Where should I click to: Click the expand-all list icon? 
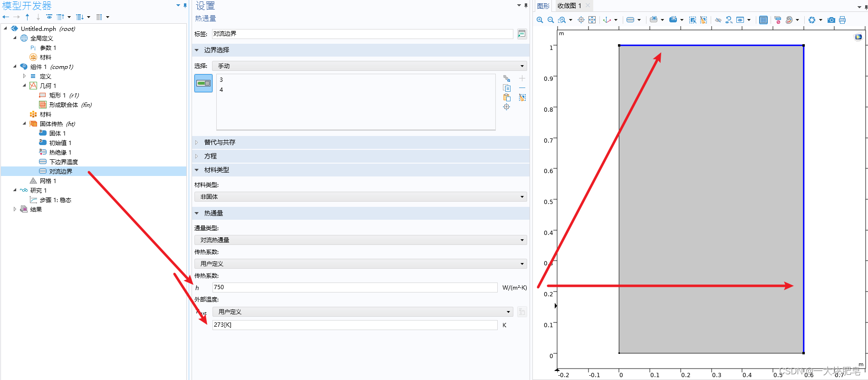(x=80, y=17)
